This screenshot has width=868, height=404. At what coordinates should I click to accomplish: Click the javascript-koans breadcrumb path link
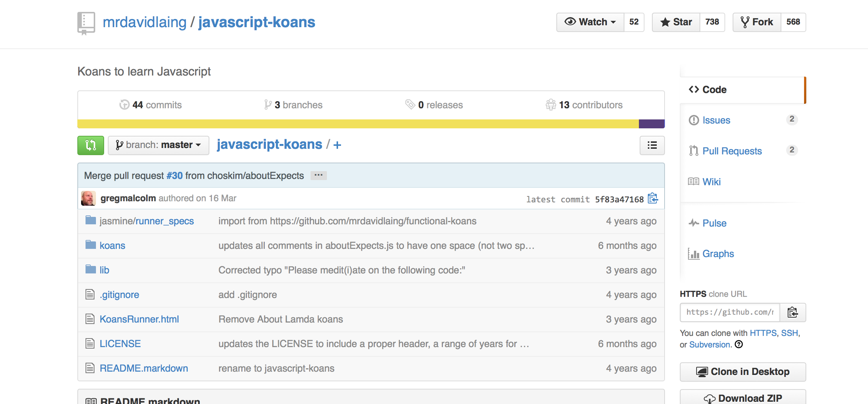pyautogui.click(x=270, y=144)
